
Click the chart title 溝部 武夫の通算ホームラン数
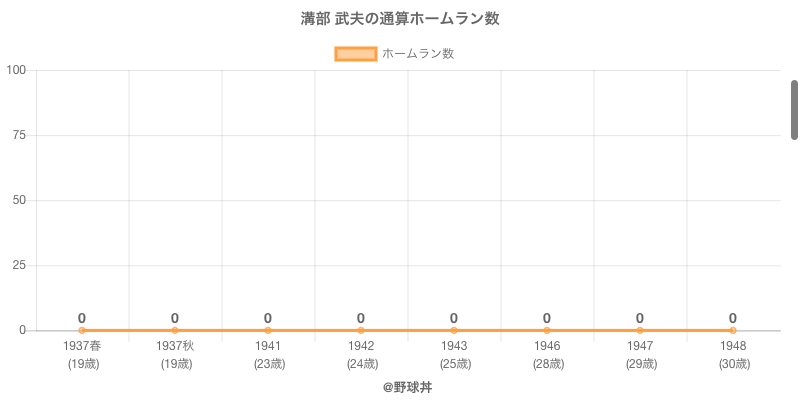coord(400,19)
